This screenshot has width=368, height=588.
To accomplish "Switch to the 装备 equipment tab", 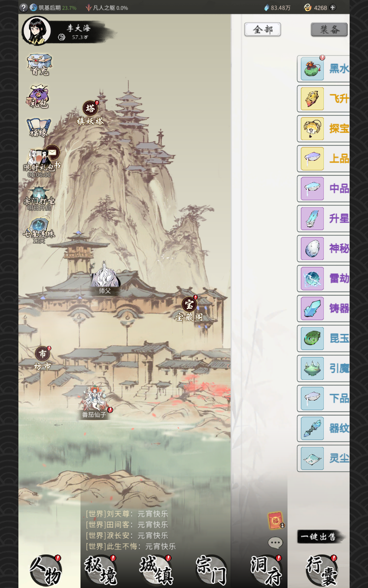I will pyautogui.click(x=329, y=30).
